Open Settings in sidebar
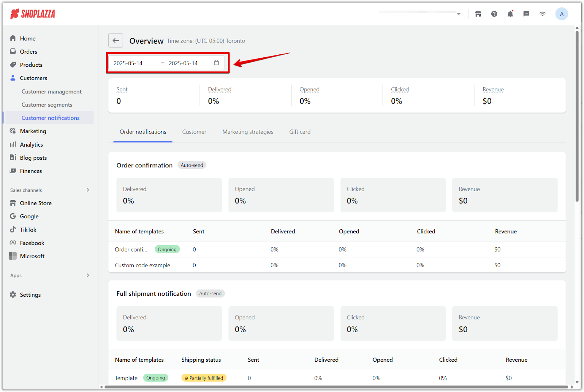 (x=30, y=295)
